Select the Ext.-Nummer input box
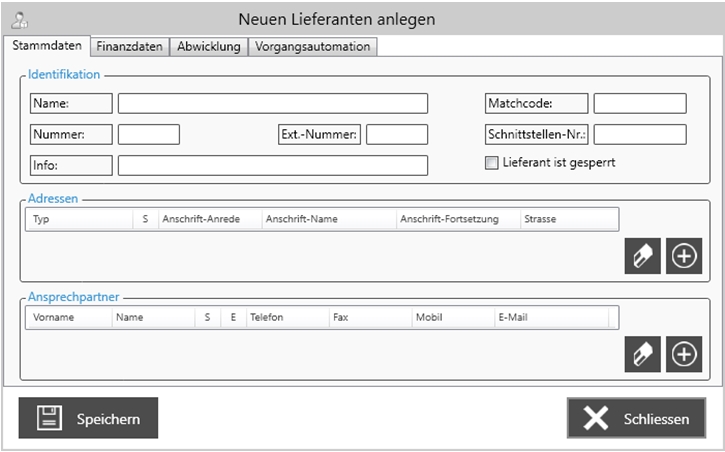This screenshot has width=725, height=452. [x=396, y=135]
